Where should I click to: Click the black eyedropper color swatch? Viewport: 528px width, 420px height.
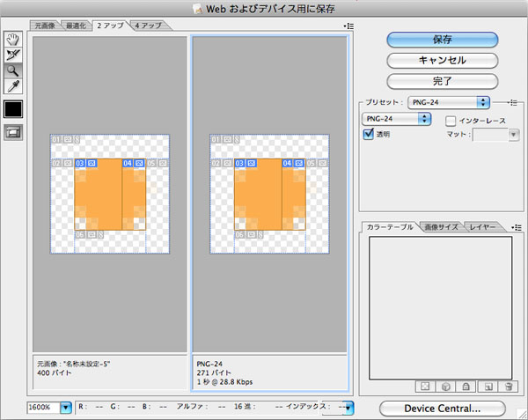click(14, 109)
